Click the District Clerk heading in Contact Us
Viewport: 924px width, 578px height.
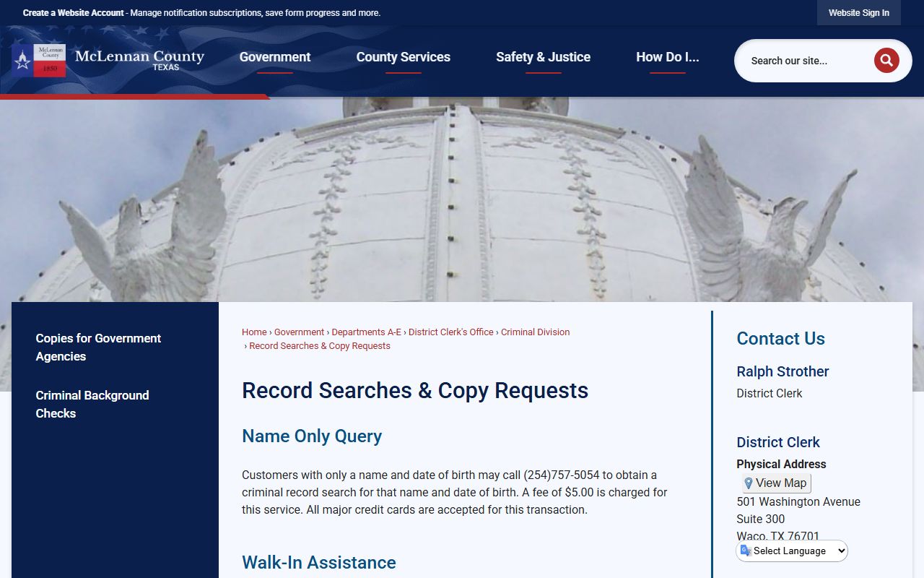(778, 442)
